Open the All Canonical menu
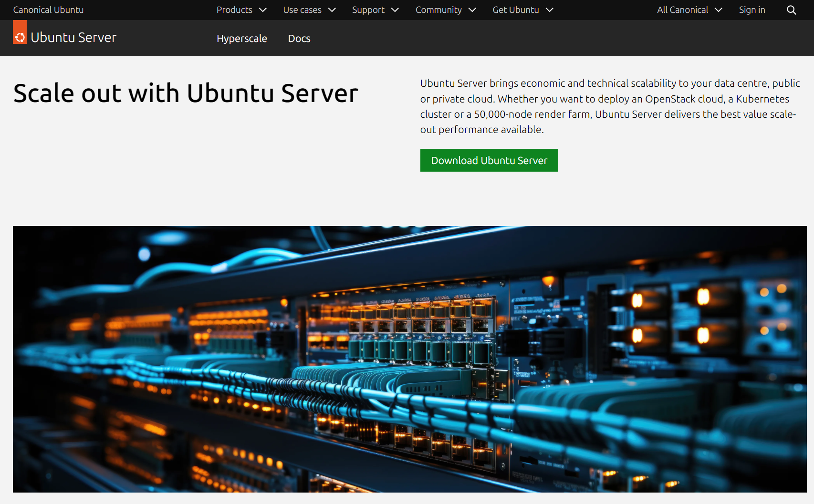Image resolution: width=814 pixels, height=504 pixels. (689, 10)
